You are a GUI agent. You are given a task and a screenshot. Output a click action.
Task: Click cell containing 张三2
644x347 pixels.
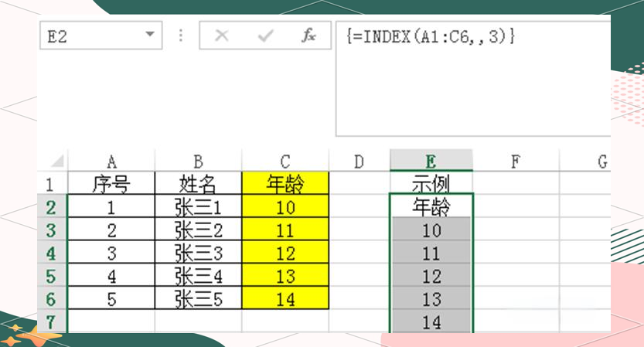(199, 230)
